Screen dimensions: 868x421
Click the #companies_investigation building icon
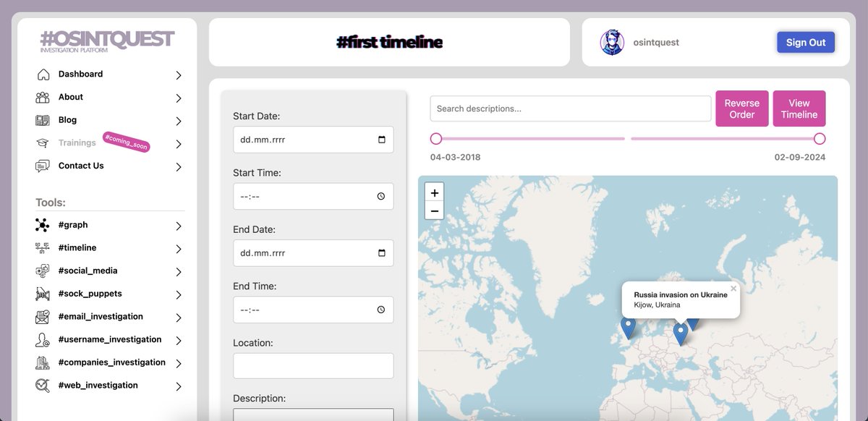[x=43, y=362]
